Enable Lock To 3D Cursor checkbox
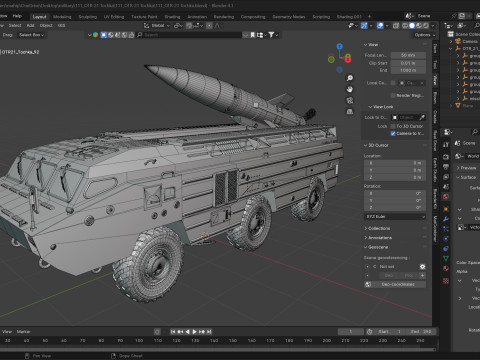This screenshot has width=480, height=360. (393, 126)
